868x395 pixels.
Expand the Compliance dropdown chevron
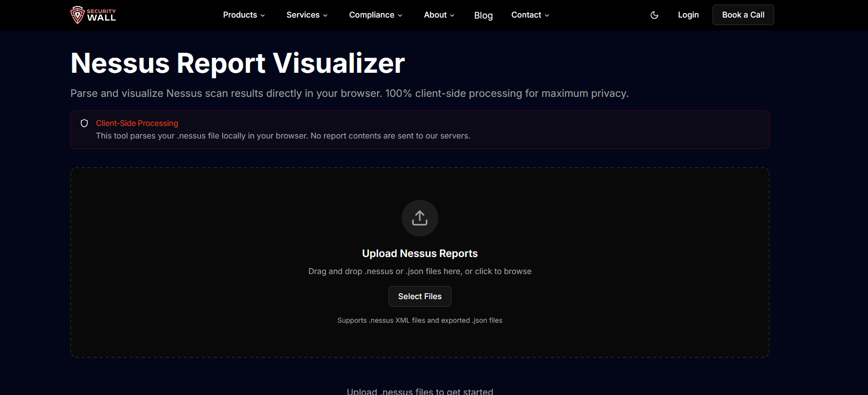400,16
